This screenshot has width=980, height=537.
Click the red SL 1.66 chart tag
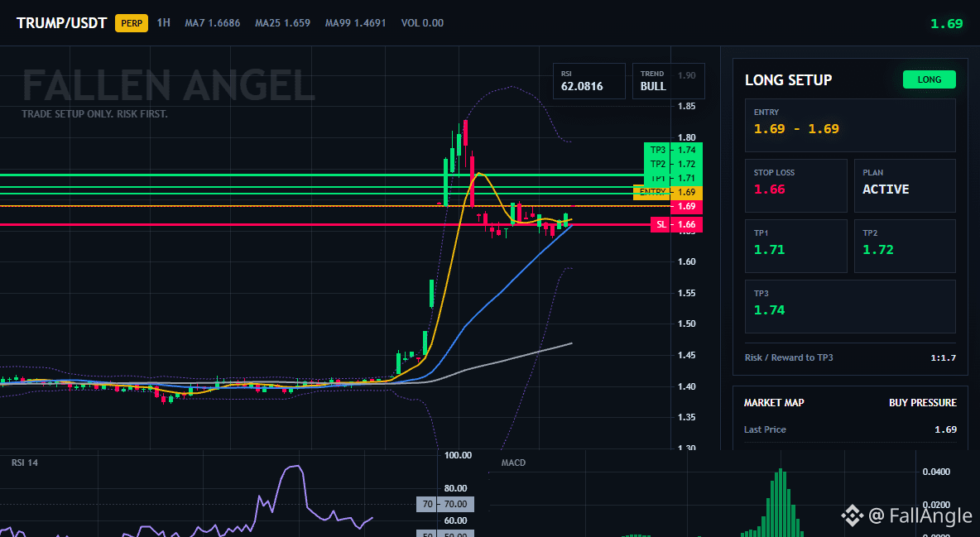point(676,224)
